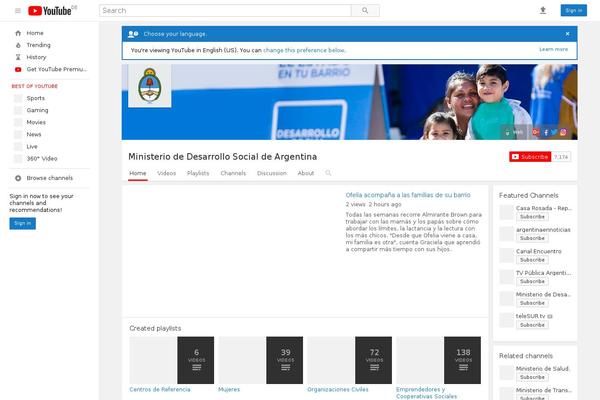The height and width of the screenshot is (400, 600).
Task: Switch to the About tab
Action: coord(306,173)
